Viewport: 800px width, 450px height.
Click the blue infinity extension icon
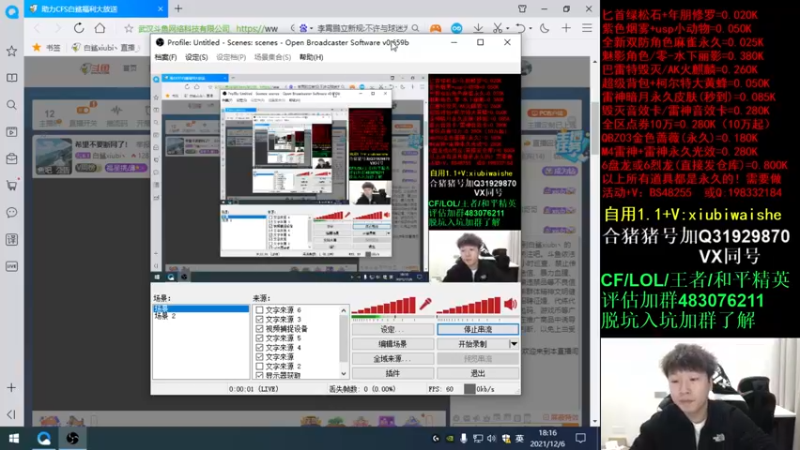(457, 29)
